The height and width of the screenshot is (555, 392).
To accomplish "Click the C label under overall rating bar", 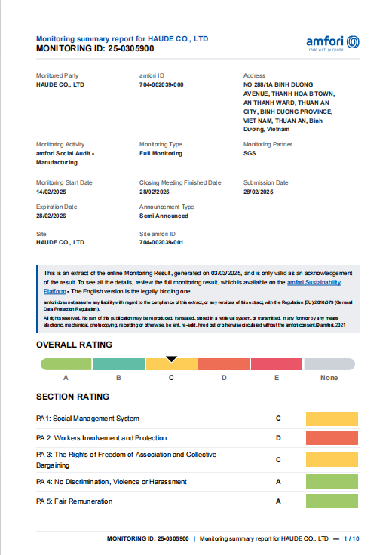I will pos(171,378).
